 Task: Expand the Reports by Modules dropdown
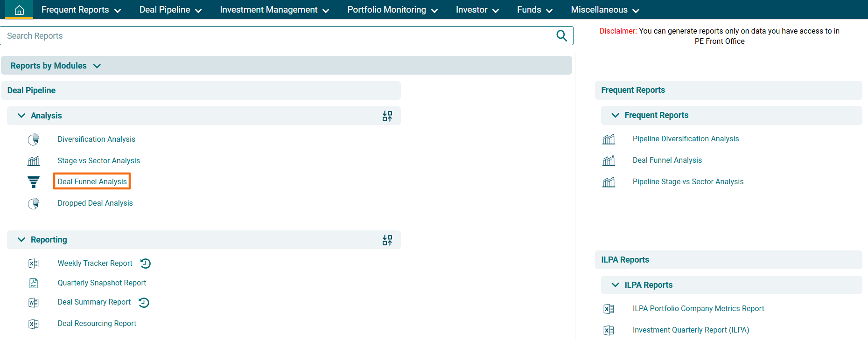[x=97, y=66]
